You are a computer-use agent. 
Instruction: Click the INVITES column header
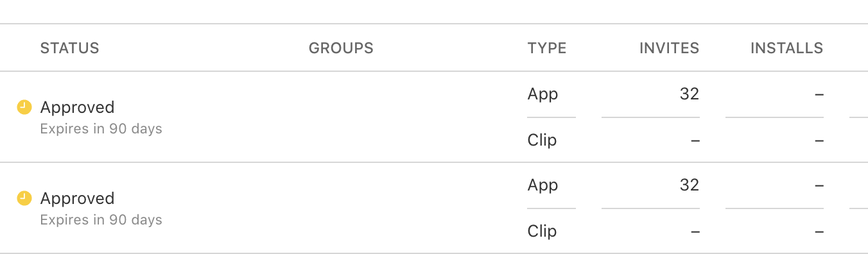669,48
